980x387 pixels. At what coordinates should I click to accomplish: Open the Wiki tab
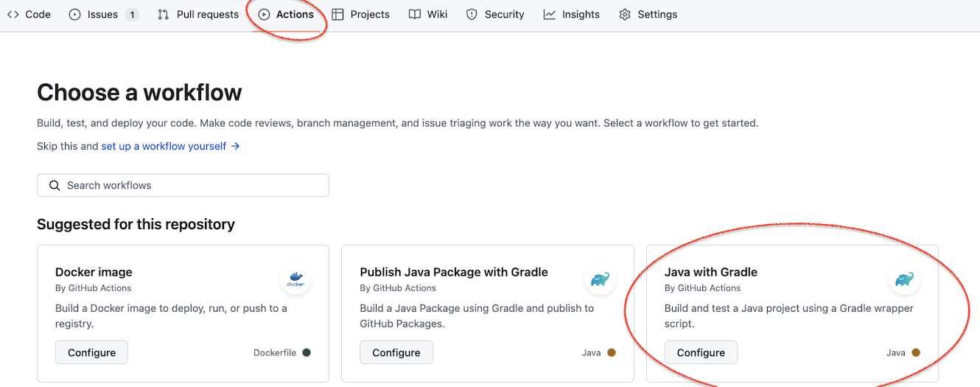pyautogui.click(x=428, y=14)
